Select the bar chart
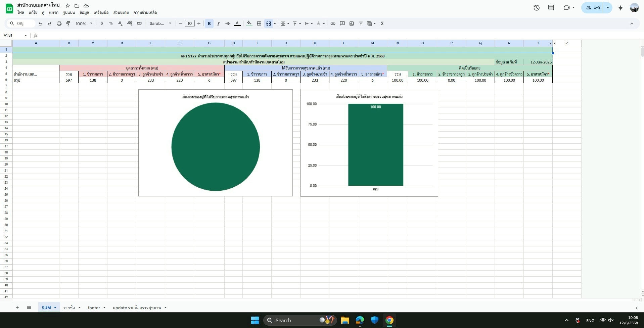Viewport: 644px width, 328px height. click(x=369, y=143)
